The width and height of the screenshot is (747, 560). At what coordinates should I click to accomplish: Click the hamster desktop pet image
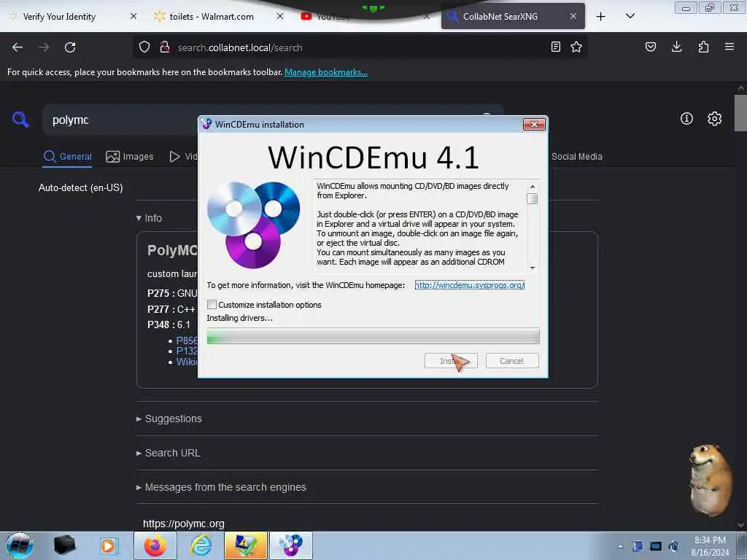(711, 480)
